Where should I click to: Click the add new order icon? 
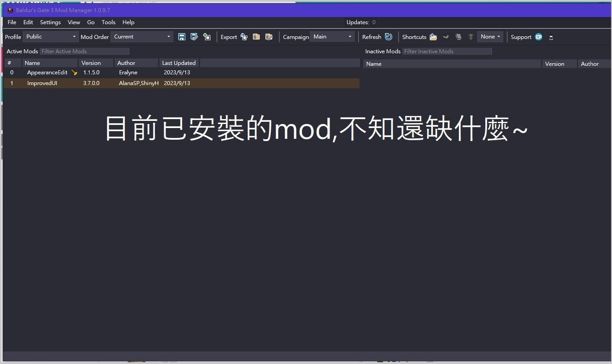(207, 37)
